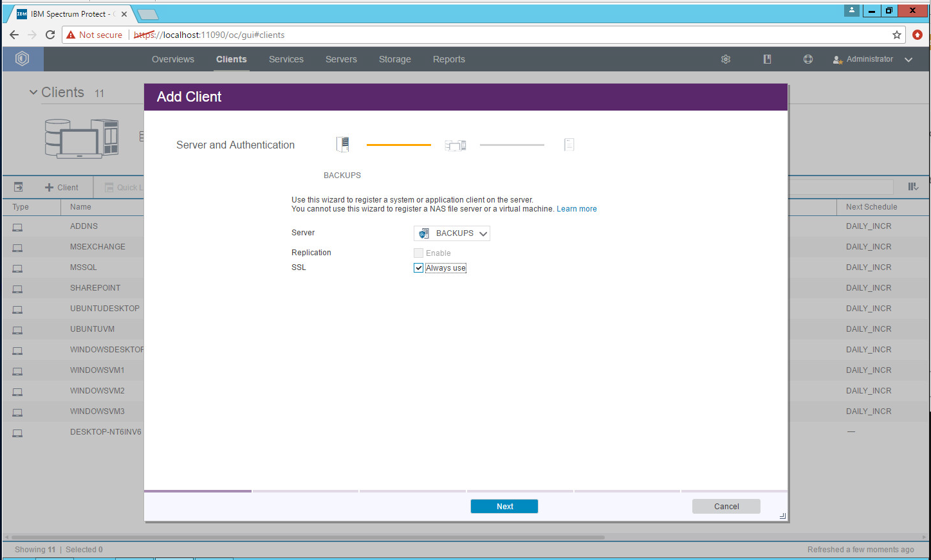Click the client devices step icon
Viewport: 931px width, 560px height.
pyautogui.click(x=456, y=145)
